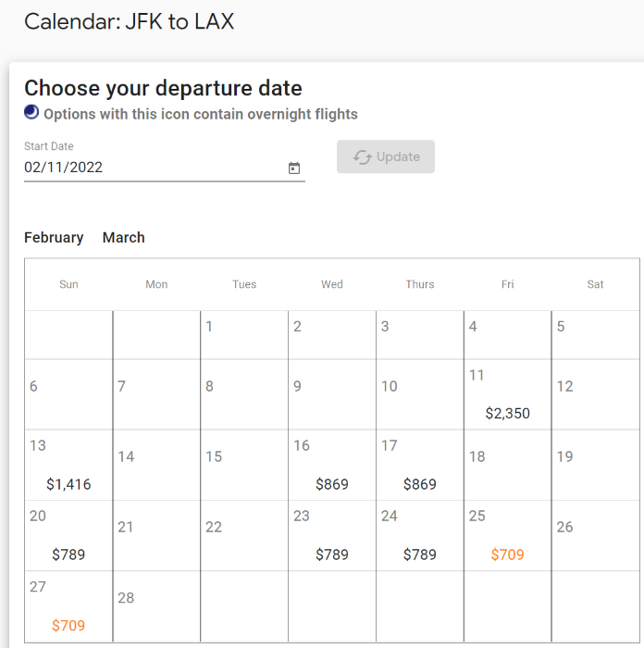Image resolution: width=644 pixels, height=648 pixels.
Task: Choose February 20 with $789 fare
Action: [68, 536]
